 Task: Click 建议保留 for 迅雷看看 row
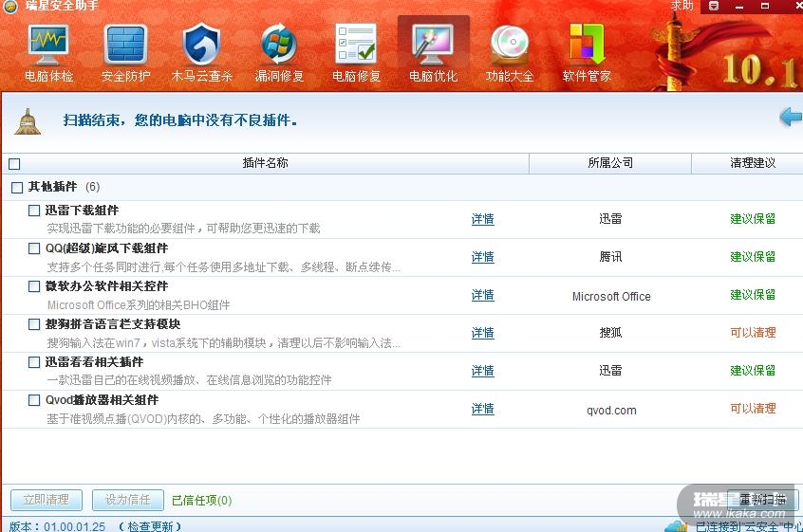(753, 371)
